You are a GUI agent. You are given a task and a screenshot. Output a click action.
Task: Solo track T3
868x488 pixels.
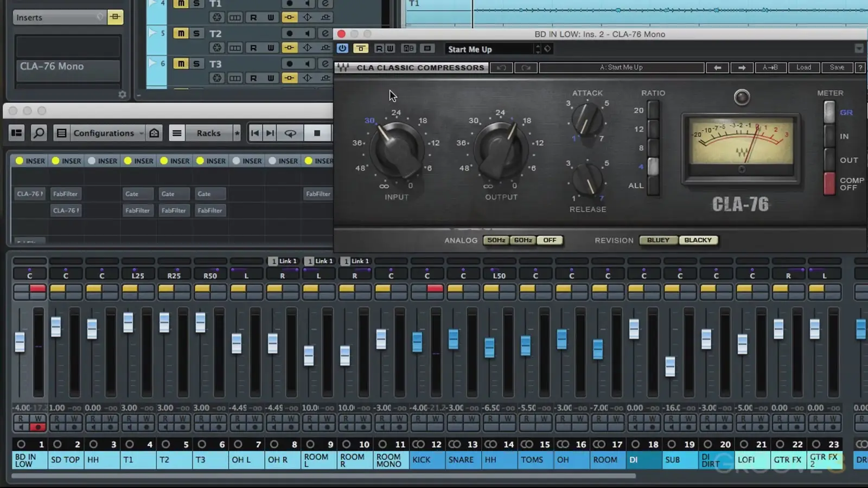tap(196, 63)
